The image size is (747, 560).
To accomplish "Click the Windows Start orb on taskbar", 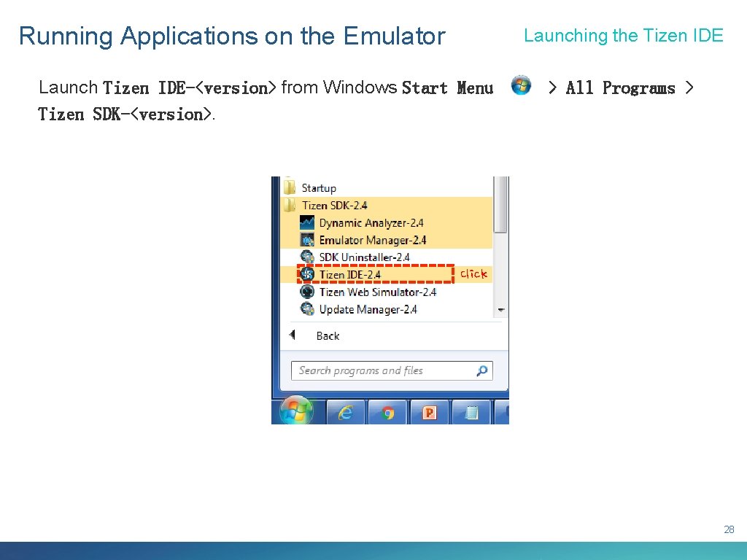I will (x=296, y=410).
